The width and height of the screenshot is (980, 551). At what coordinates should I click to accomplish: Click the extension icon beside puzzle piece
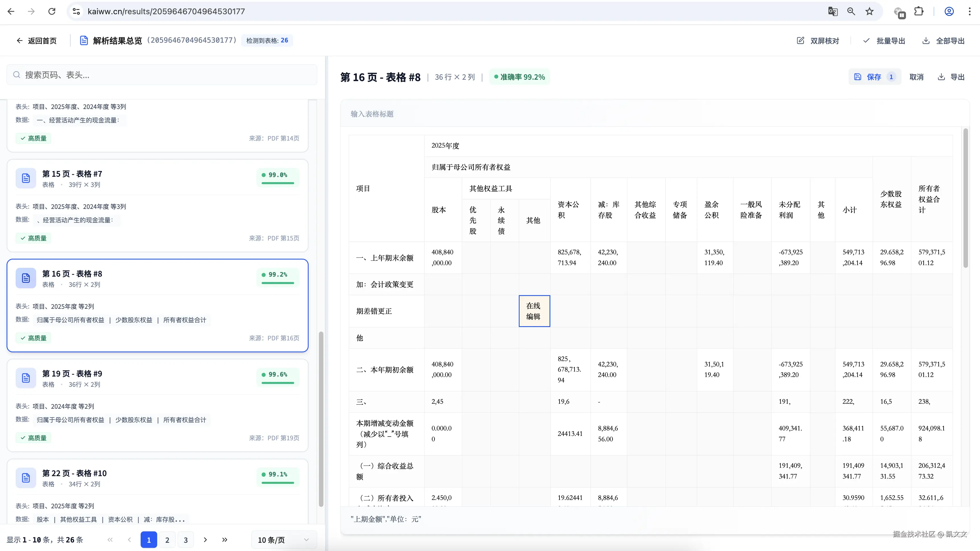pyautogui.click(x=899, y=13)
